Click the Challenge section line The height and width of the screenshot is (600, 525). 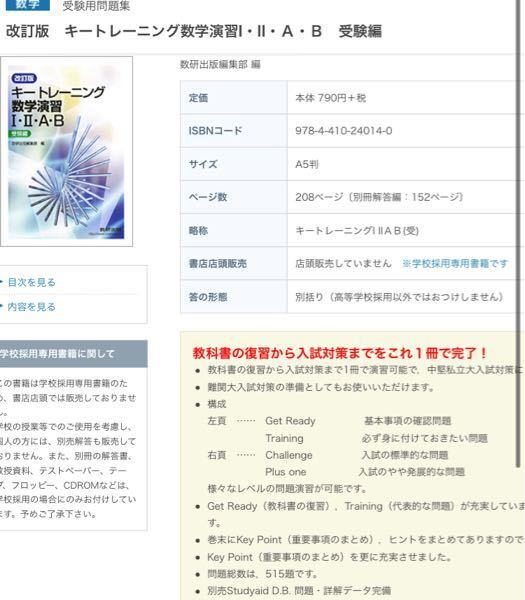click(x=289, y=455)
